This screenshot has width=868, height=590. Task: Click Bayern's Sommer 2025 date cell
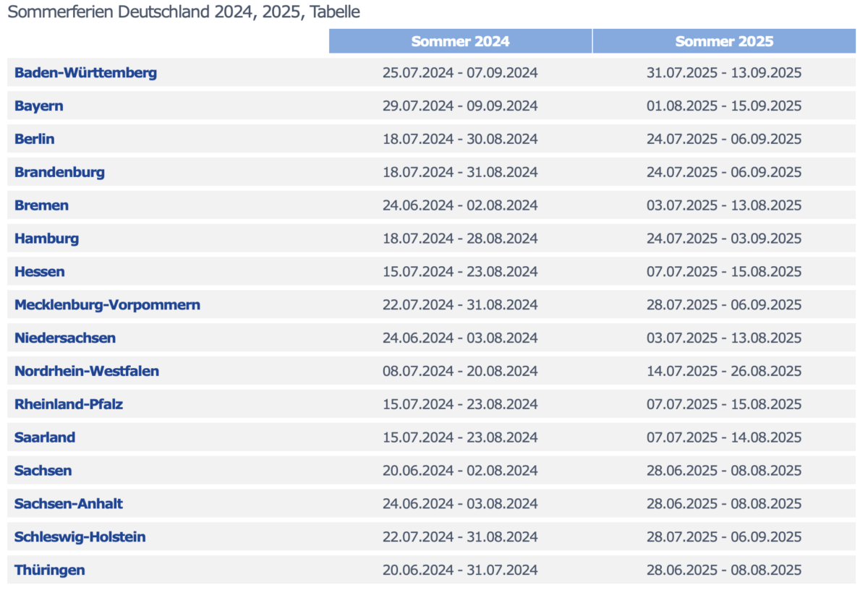(x=724, y=106)
